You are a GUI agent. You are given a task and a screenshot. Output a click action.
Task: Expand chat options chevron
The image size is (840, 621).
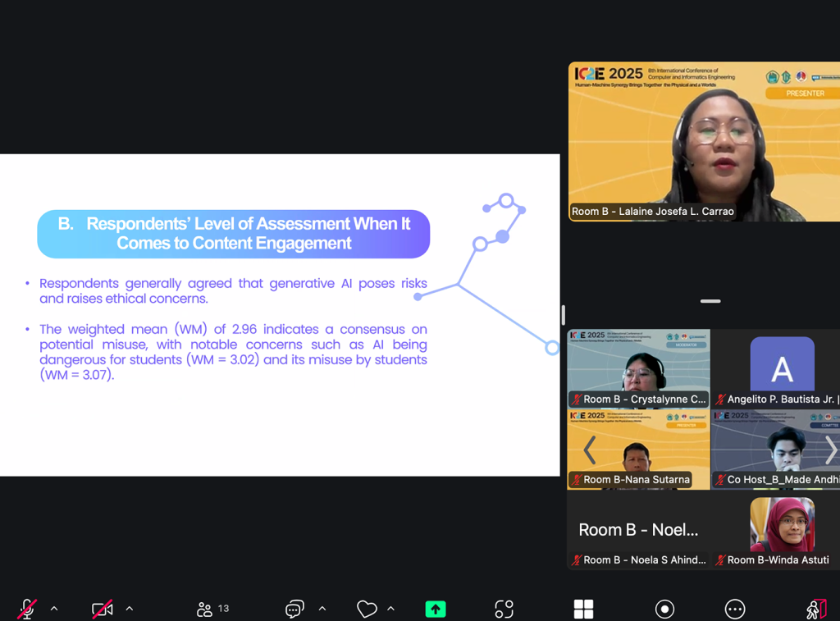(x=322, y=609)
